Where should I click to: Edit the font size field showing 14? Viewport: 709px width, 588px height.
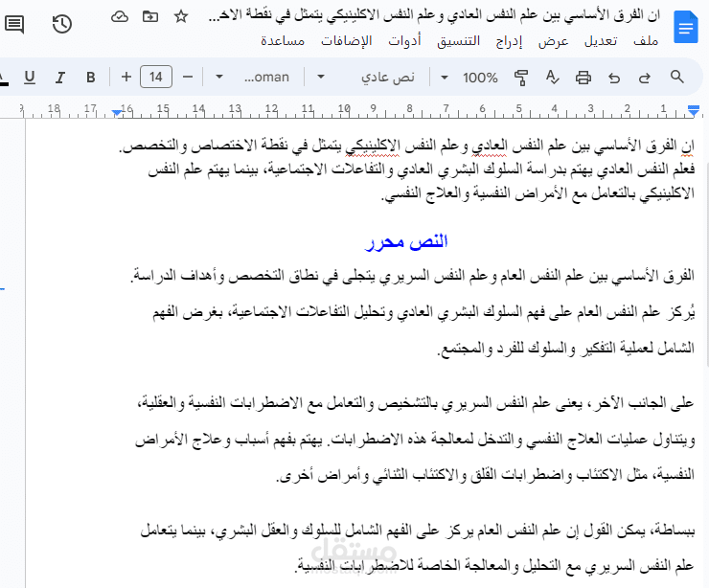[x=156, y=77]
